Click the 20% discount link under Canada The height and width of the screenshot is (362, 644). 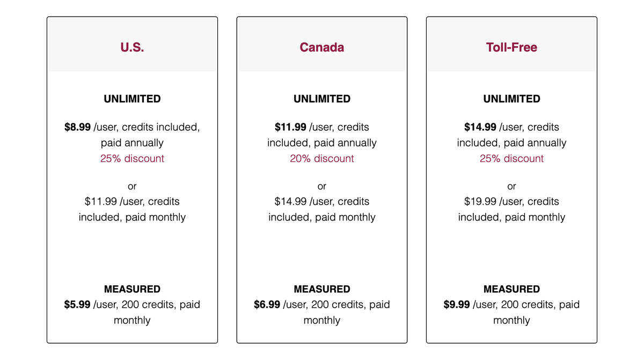coord(321,159)
